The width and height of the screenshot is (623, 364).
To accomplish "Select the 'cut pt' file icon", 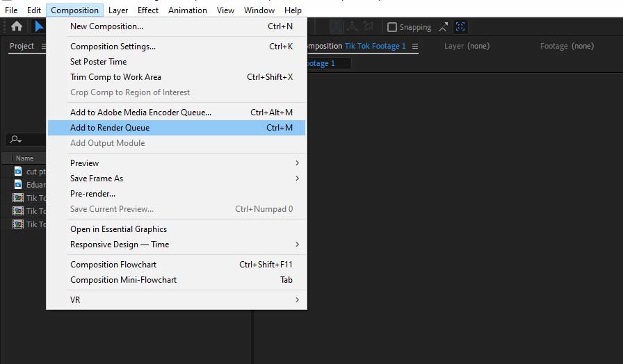I will [18, 171].
